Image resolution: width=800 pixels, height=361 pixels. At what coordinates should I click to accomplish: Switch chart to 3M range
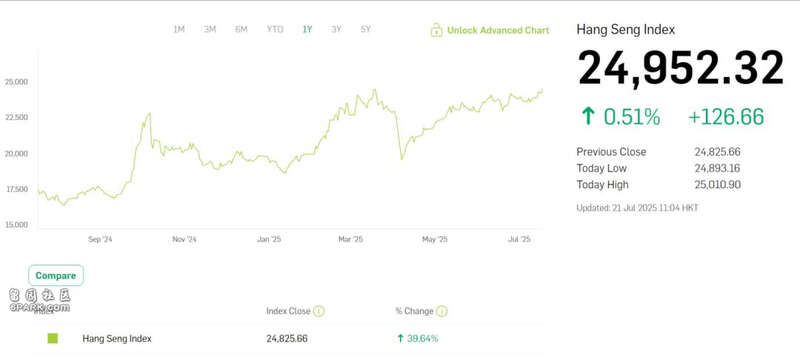click(210, 30)
